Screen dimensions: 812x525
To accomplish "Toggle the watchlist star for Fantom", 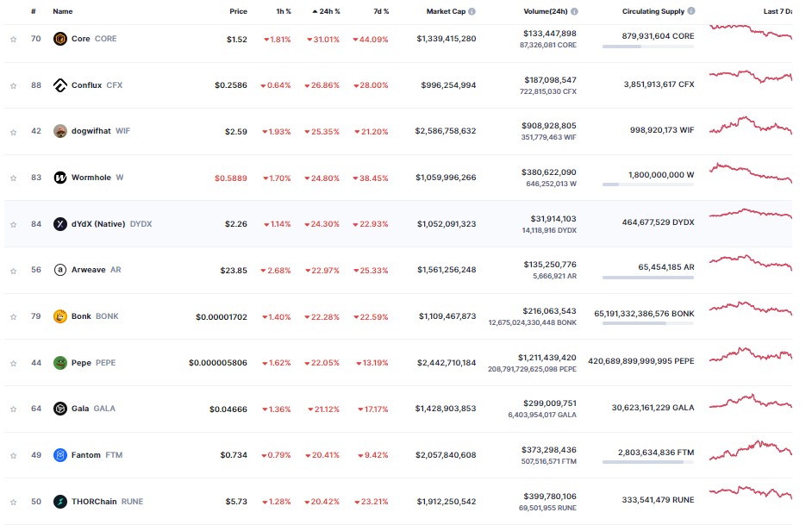I will 13,455.
